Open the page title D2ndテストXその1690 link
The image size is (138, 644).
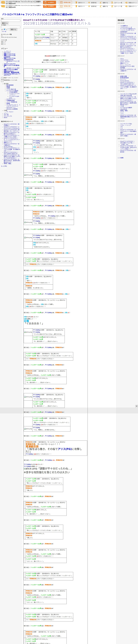pyautogui.click(x=54, y=20)
